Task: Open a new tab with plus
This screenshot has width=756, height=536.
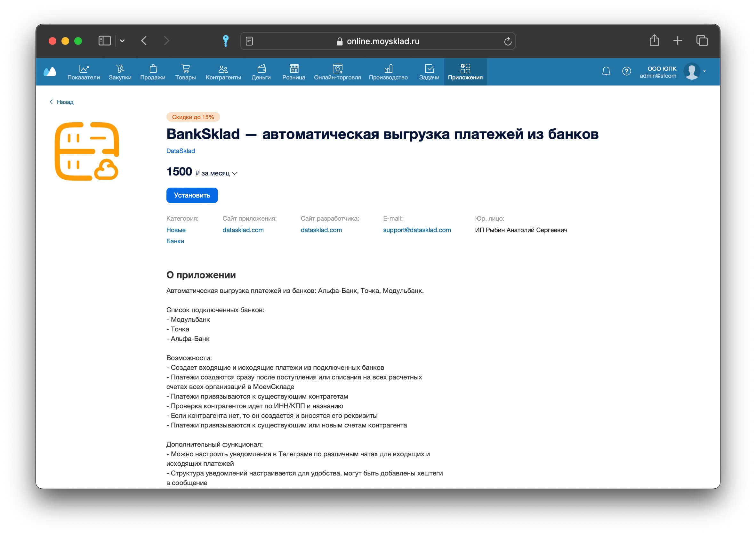Action: (677, 41)
